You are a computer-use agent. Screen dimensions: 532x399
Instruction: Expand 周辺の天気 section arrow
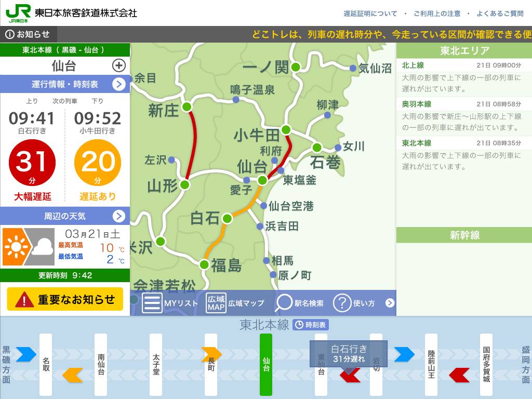point(119,216)
